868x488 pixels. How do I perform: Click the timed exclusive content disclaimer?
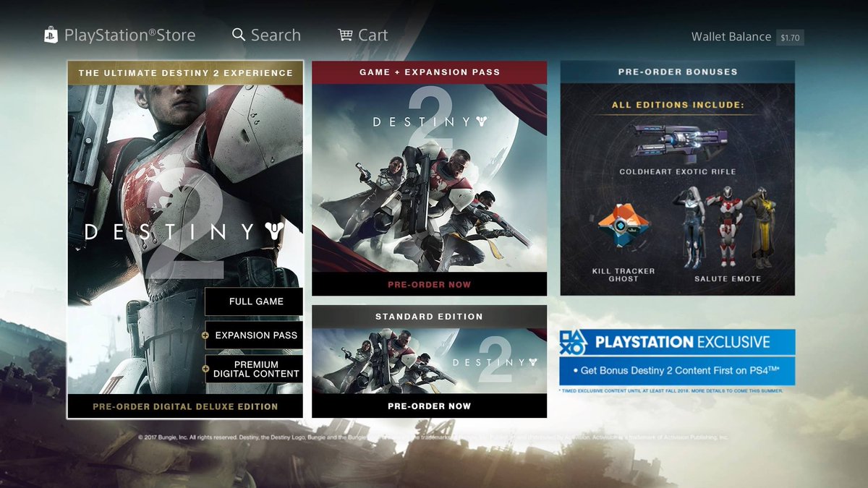coord(670,390)
